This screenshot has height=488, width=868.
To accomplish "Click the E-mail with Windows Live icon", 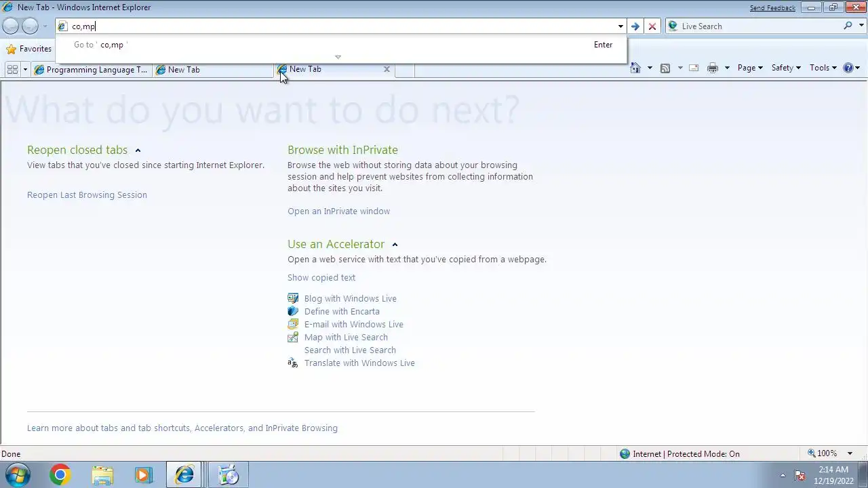I will pos(293,324).
